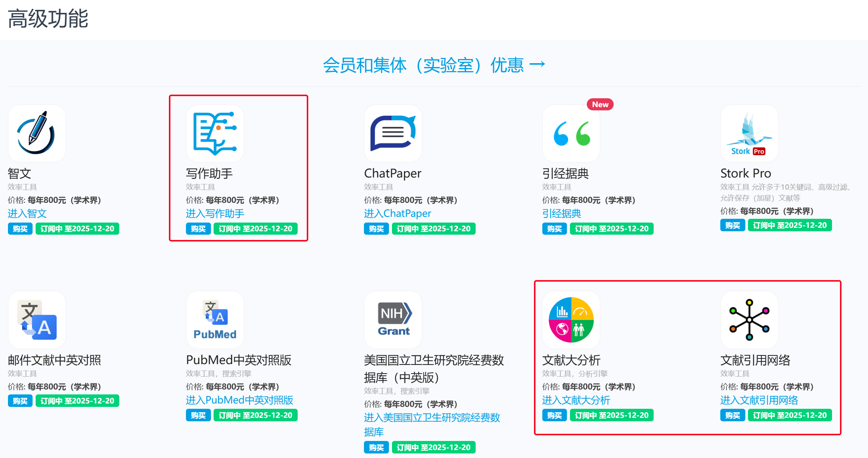Click the red New badge

600,104
